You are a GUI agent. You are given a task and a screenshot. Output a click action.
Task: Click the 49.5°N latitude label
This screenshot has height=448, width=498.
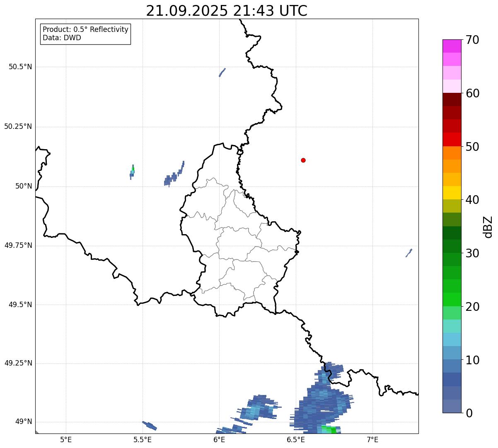pyautogui.click(x=20, y=305)
